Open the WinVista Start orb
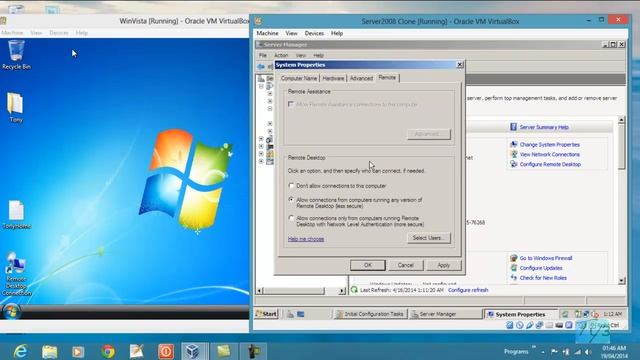Screen dimensions: 640x360 pyautogui.click(x=11, y=312)
